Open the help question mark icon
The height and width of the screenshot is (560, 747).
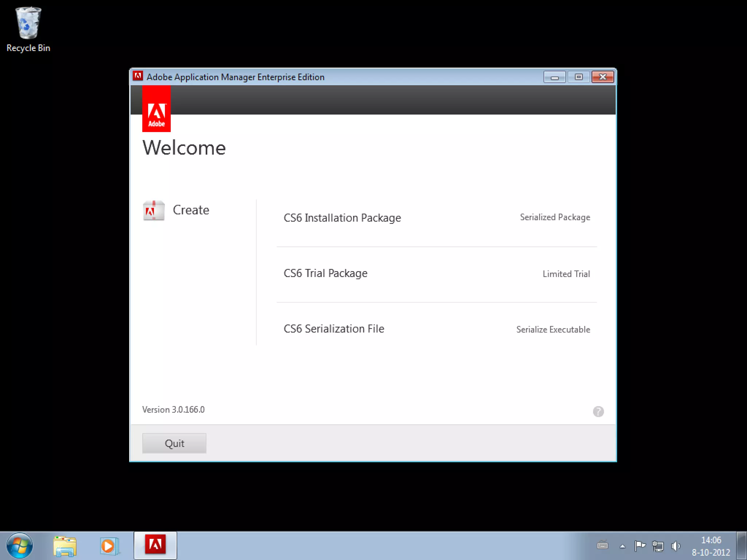click(598, 411)
